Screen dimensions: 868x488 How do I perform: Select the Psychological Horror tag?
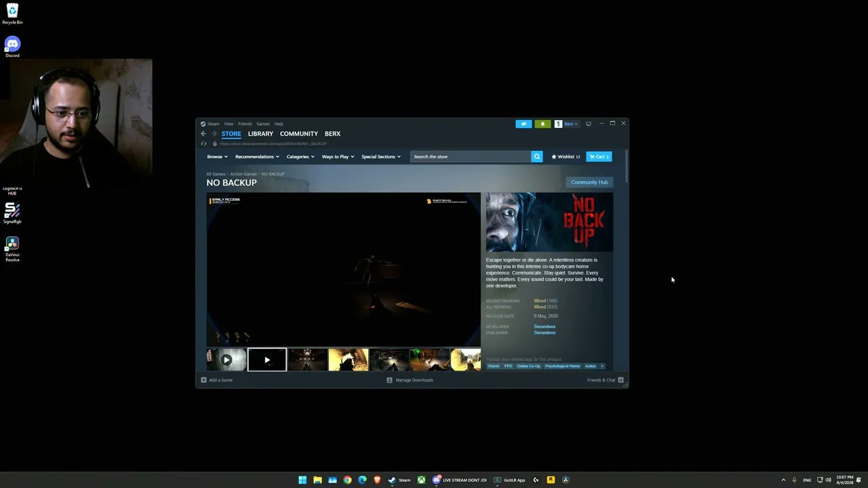[563, 366]
